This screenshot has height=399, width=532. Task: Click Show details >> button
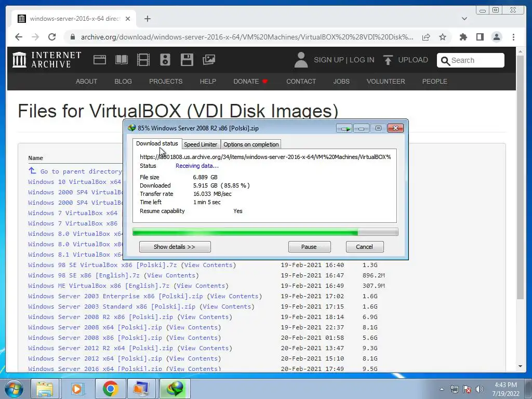(175, 247)
